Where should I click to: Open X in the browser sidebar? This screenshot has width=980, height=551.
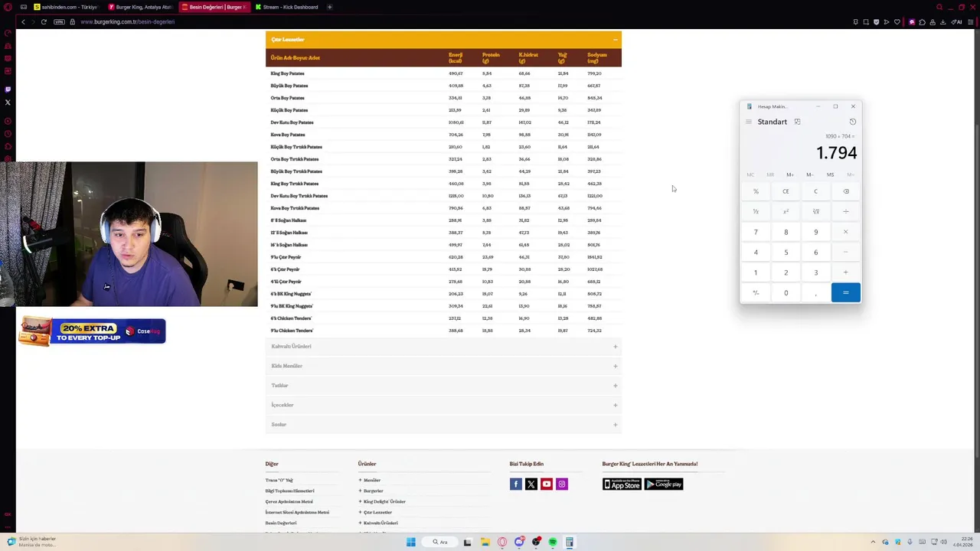(8, 103)
